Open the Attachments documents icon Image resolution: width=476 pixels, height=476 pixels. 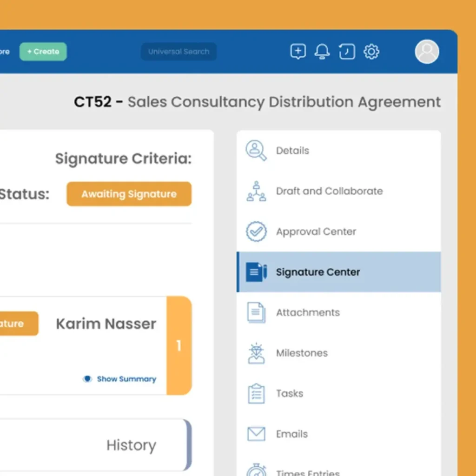pyautogui.click(x=255, y=312)
